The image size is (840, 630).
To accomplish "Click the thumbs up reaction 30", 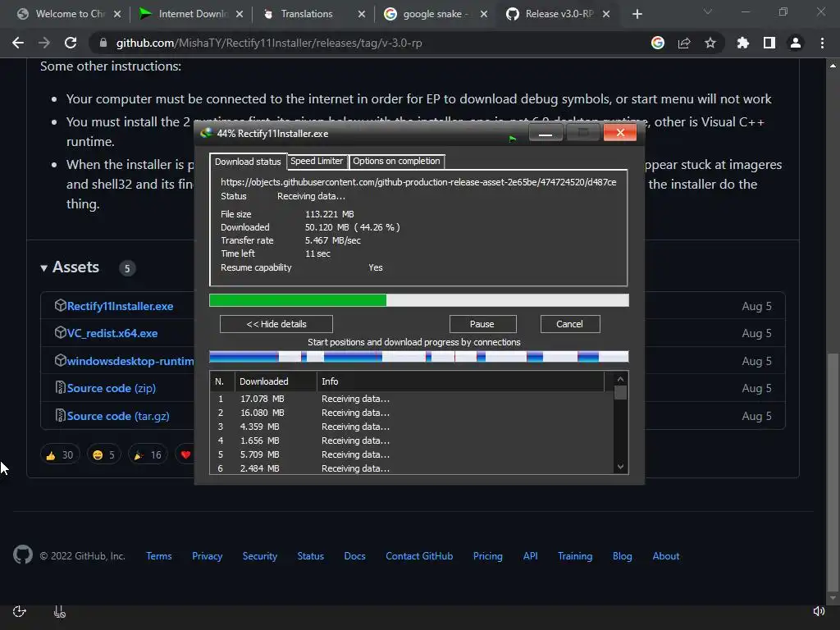I will (x=60, y=454).
